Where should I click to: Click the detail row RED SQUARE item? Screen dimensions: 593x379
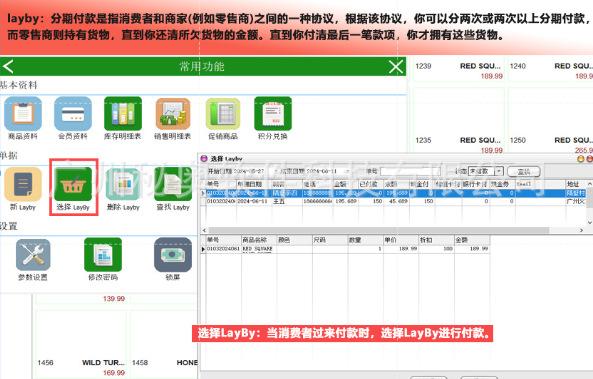point(345,249)
